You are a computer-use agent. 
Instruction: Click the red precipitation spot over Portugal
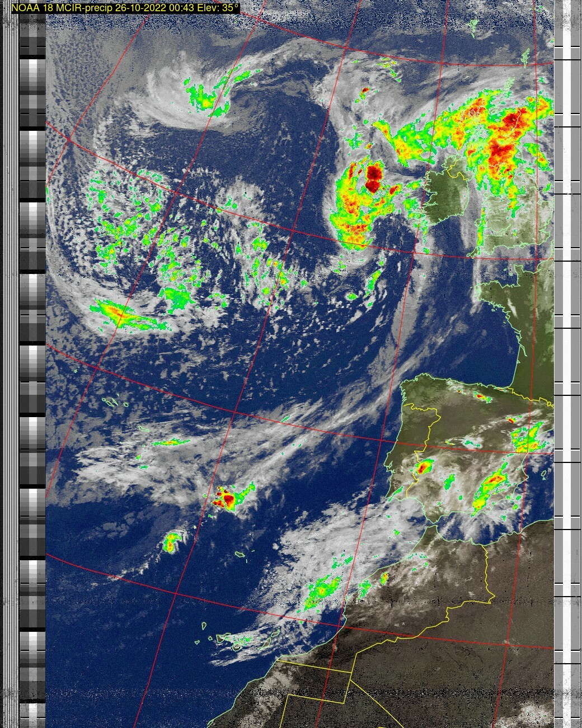pyautogui.click(x=424, y=466)
